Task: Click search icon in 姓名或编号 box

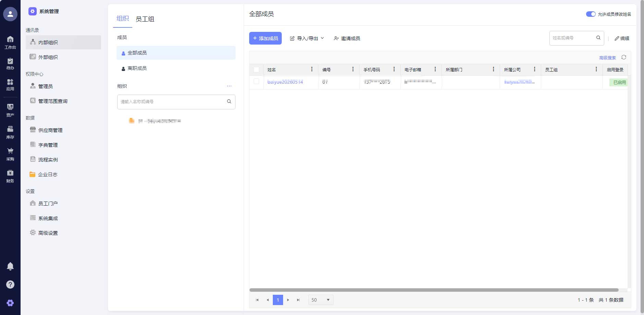Action: (x=598, y=38)
